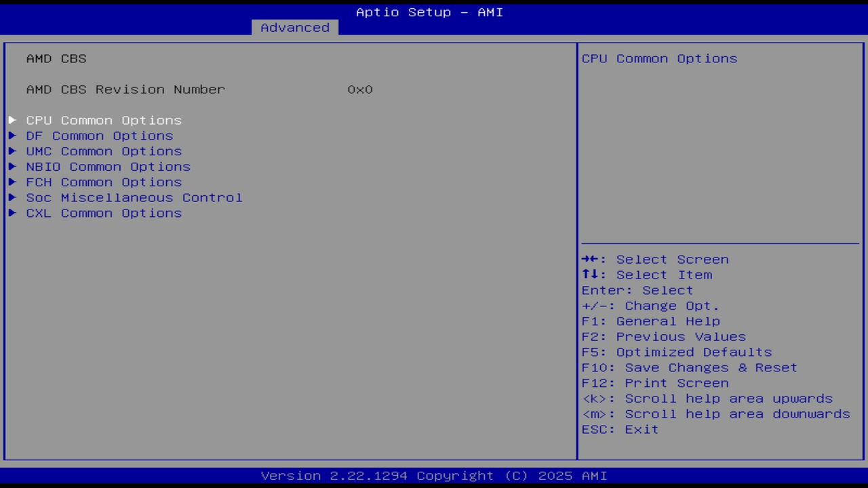Expand the arrow beside DF Common Options
This screenshot has height=488, width=868.
pyautogui.click(x=12, y=136)
